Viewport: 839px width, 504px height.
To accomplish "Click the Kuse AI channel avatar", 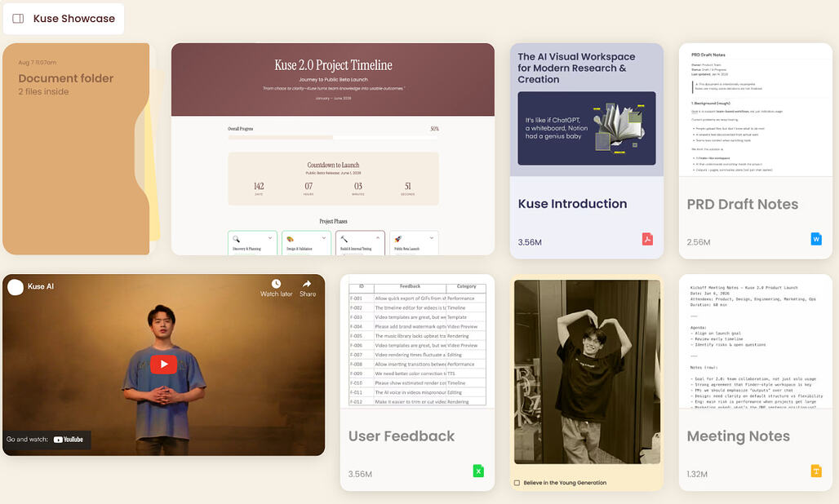I will point(16,286).
